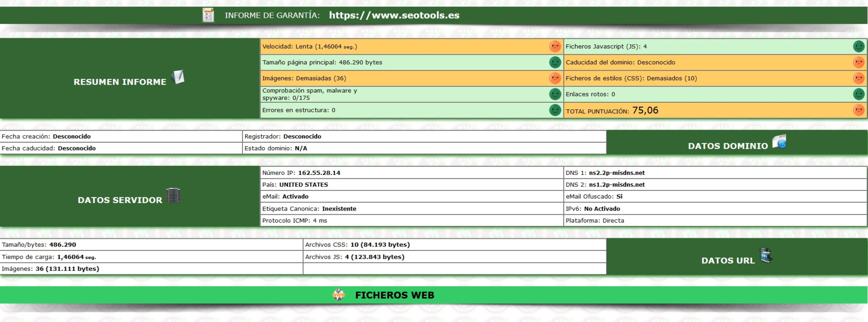Image resolution: width=868 pixels, height=322 pixels.
Task: Click the report document icon beside Informe de Garantía
Action: coord(208,15)
